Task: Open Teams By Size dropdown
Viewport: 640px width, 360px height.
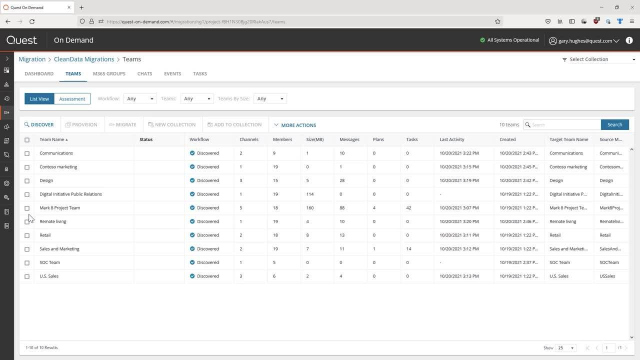Action: [270, 99]
